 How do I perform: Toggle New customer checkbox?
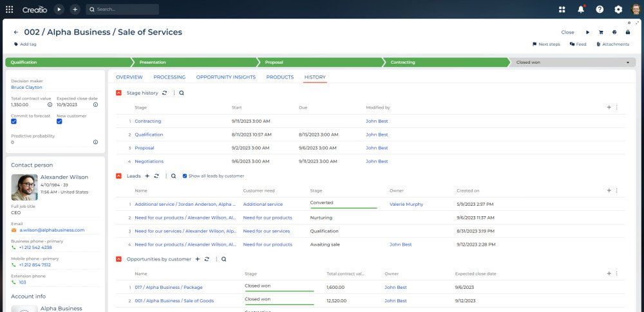pos(59,122)
